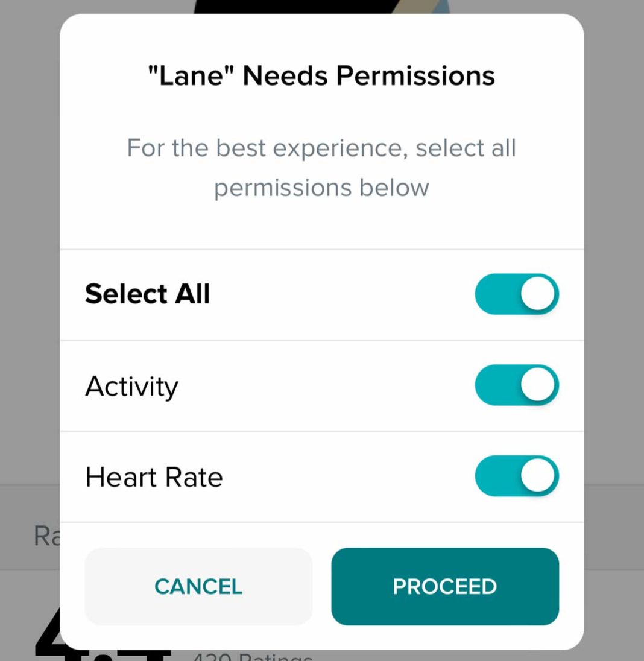Screen dimensions: 644x661
Task: Toggle off Heart Rate access
Action: pos(516,476)
